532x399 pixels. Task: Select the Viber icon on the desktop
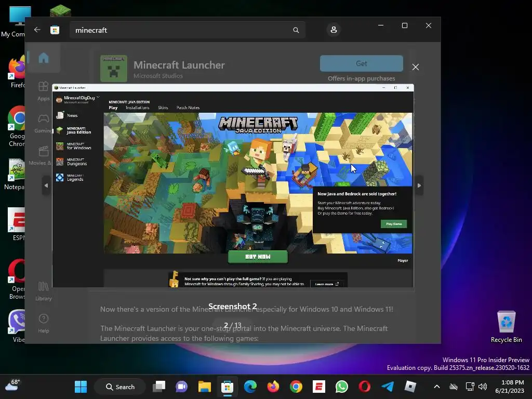tap(16, 326)
